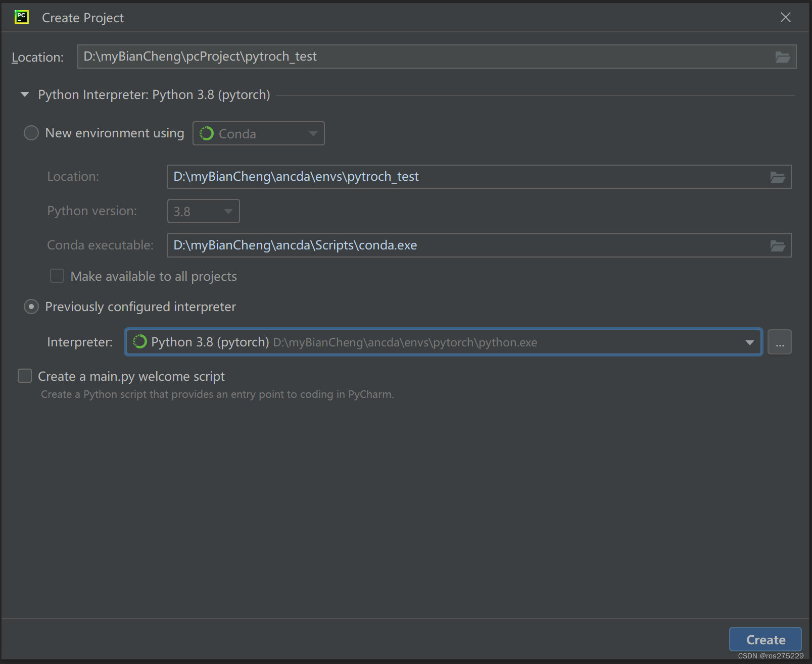Check Create a main.py welcome script
This screenshot has height=664, width=812.
[x=25, y=376]
